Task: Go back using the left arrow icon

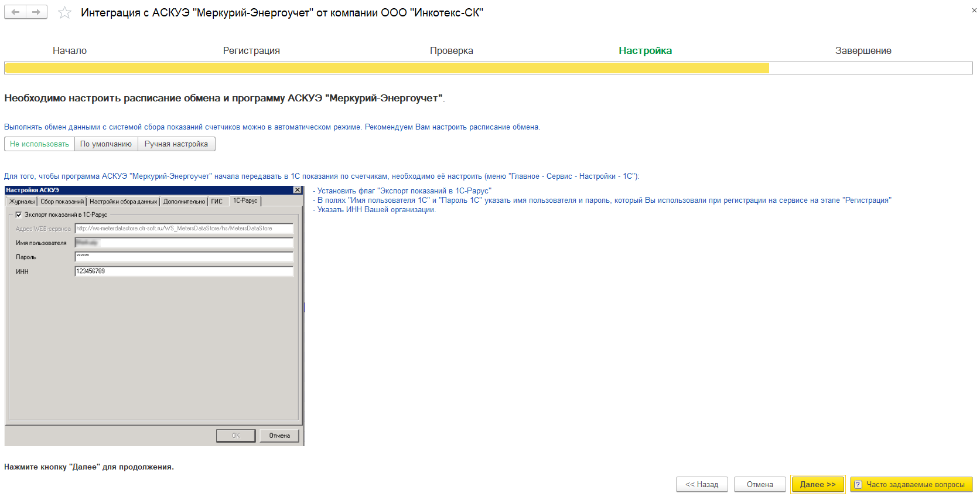Action: point(15,12)
